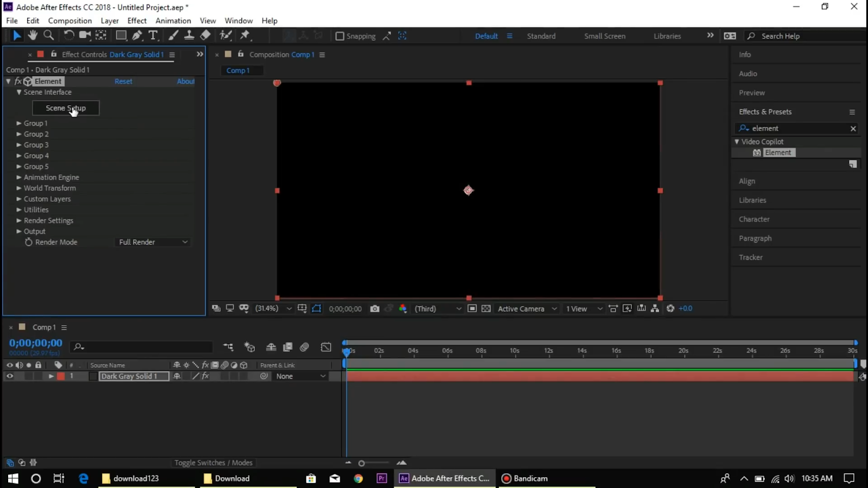This screenshot has width=868, height=488.
Task: Toggle the Element fx effect enable switch
Action: click(x=18, y=81)
